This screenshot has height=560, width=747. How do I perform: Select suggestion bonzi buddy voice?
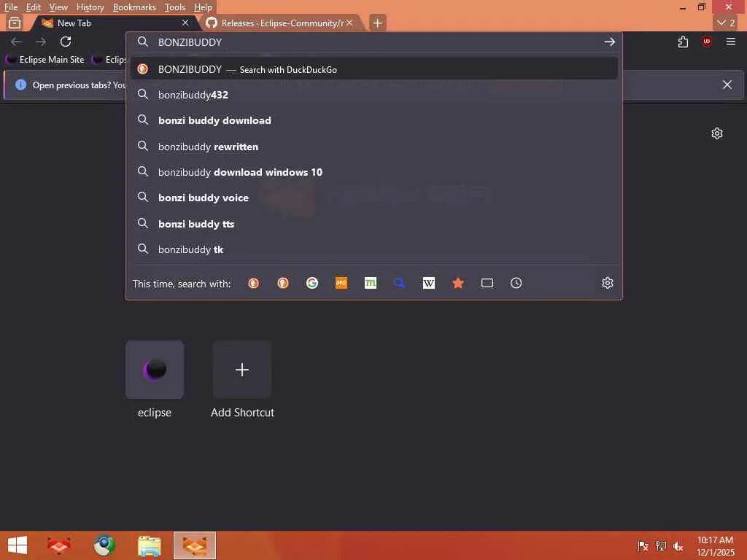coord(374,198)
